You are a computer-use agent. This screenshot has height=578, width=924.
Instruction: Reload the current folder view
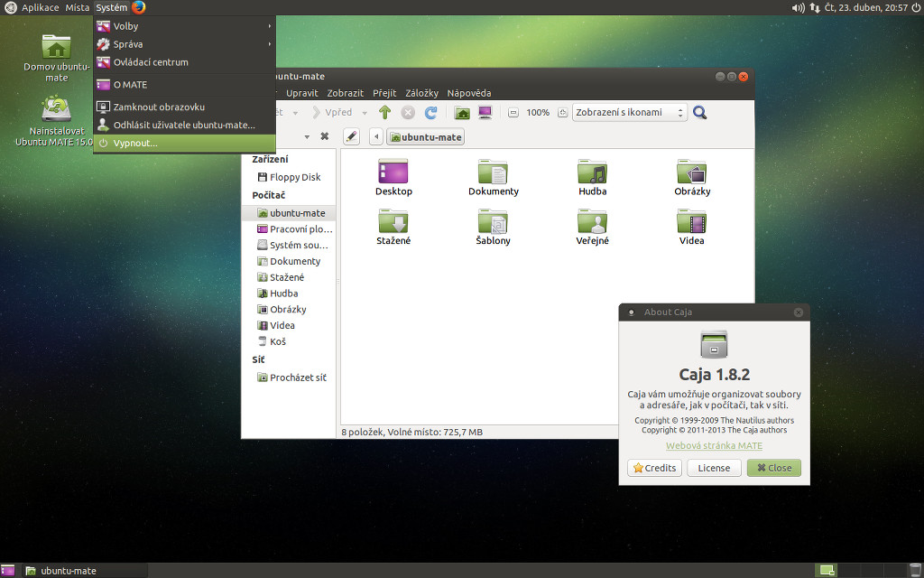point(431,112)
